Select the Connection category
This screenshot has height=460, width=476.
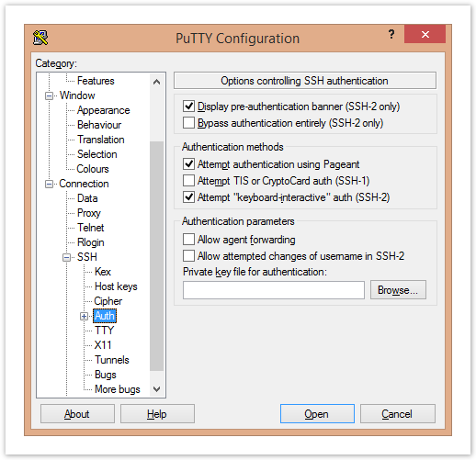click(x=84, y=184)
